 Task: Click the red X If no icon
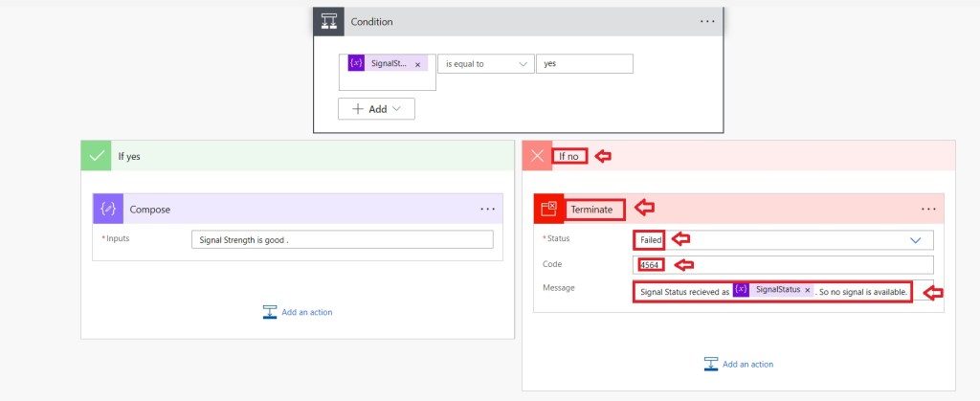[537, 156]
